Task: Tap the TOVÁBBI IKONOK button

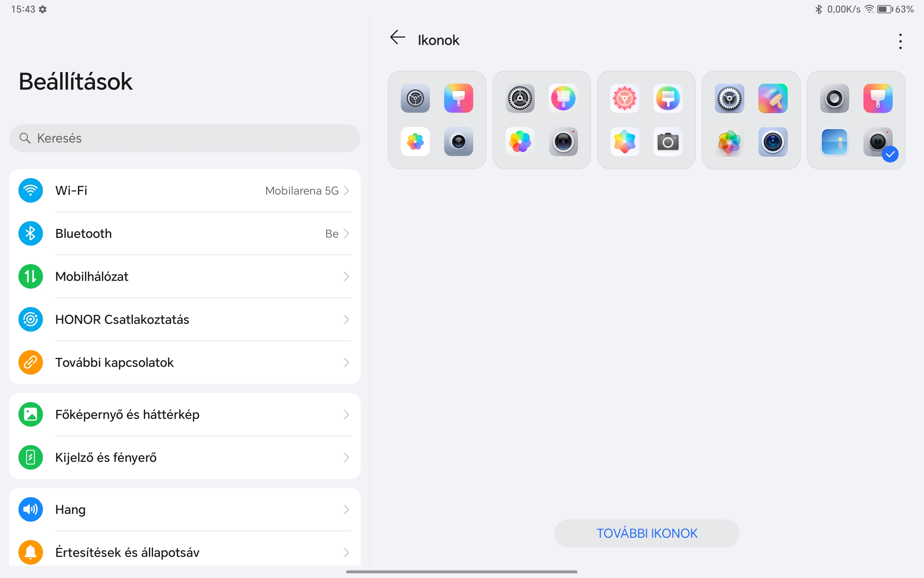Action: tap(646, 533)
